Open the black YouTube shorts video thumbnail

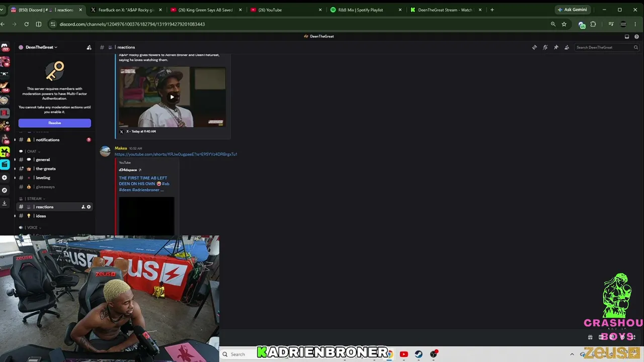point(146,216)
